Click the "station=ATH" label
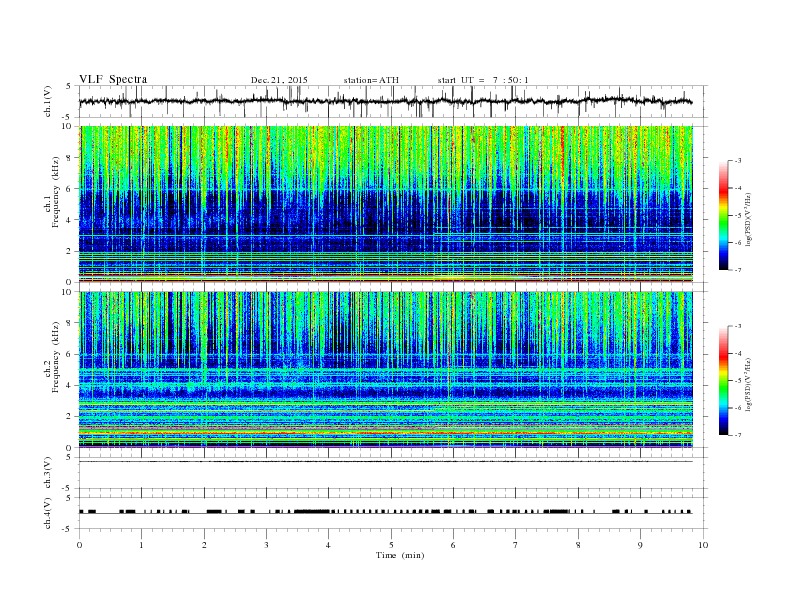 coord(371,80)
